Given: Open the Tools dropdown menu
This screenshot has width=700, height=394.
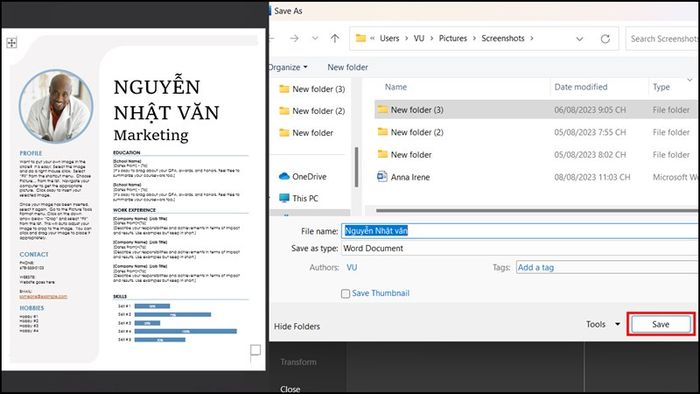Looking at the screenshot, I should (x=603, y=324).
